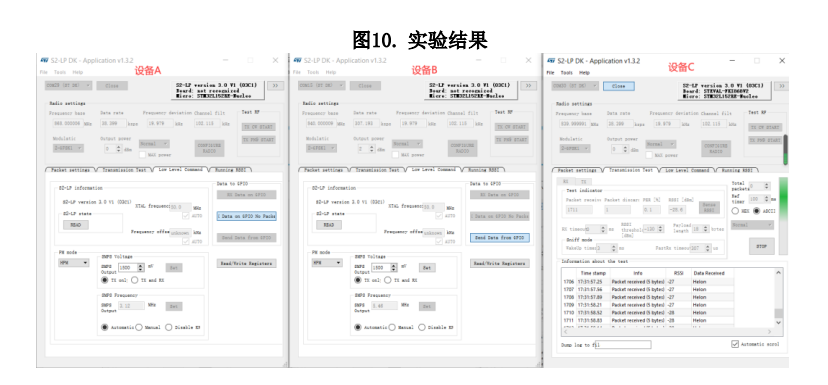Click the vertical scrollbar of device C's test log
This screenshot has width=828, height=385.
(x=778, y=298)
